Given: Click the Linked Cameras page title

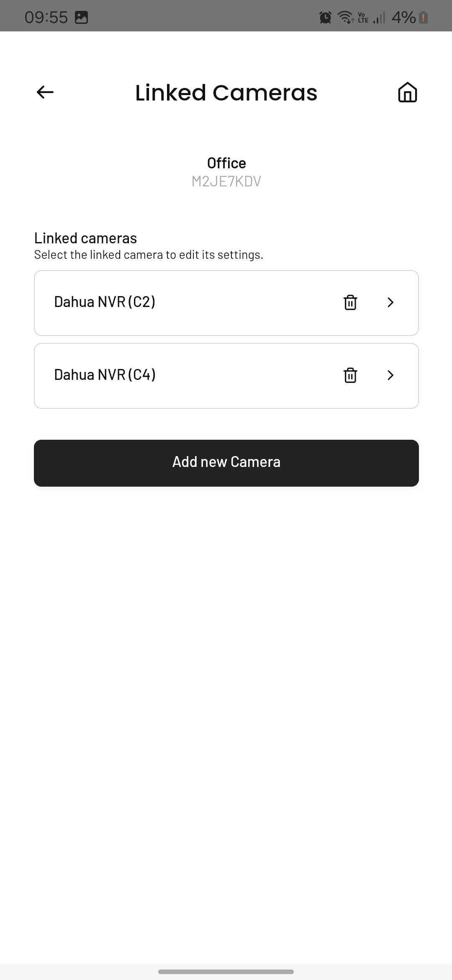Looking at the screenshot, I should [226, 93].
